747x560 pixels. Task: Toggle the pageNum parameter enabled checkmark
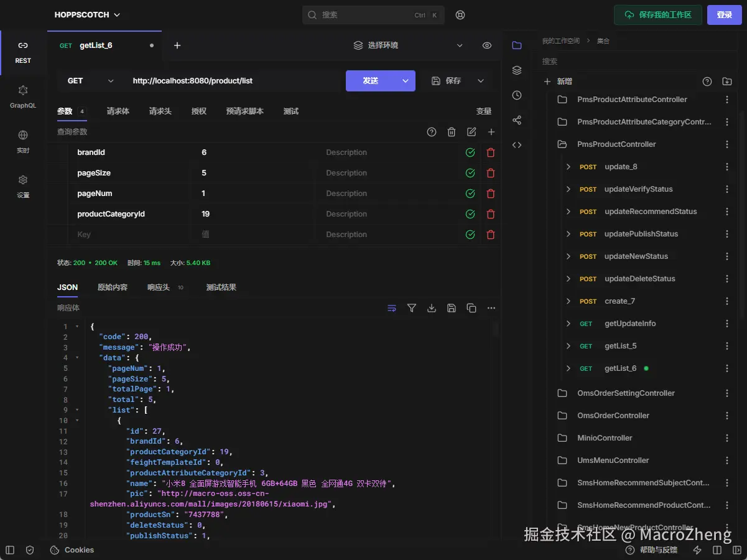470,194
